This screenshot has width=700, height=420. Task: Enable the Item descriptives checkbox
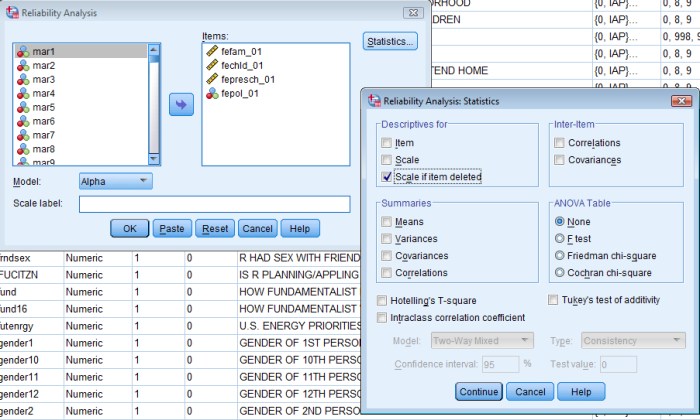[386, 143]
